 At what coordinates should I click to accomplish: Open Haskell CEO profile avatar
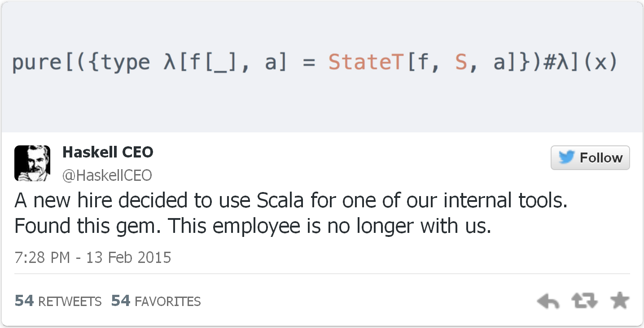tap(32, 163)
